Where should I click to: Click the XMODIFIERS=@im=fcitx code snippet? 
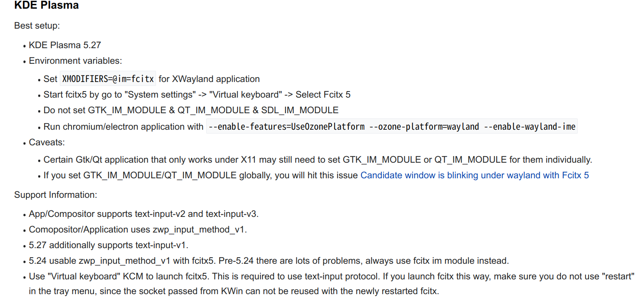pos(108,79)
